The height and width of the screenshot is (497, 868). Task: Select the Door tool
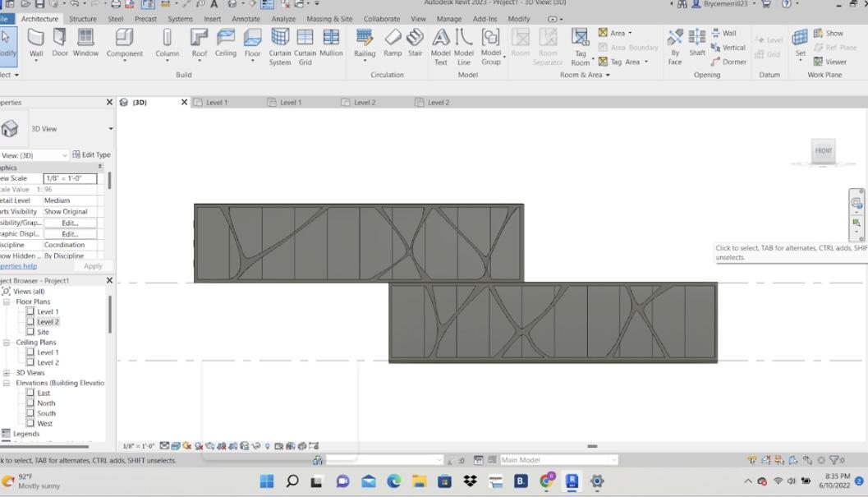coord(60,44)
